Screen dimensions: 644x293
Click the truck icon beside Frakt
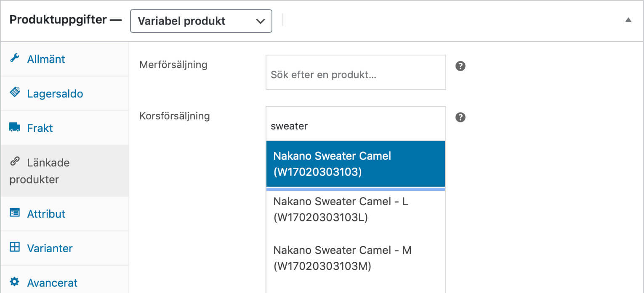15,127
